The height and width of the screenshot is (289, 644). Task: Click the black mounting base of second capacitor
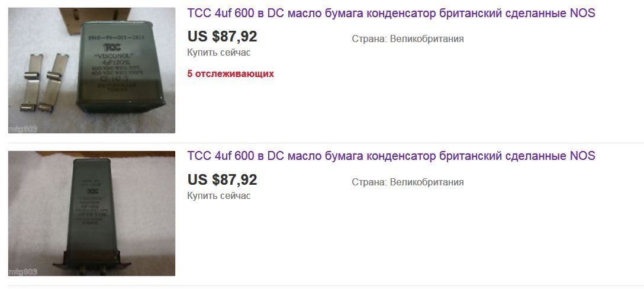(92, 261)
